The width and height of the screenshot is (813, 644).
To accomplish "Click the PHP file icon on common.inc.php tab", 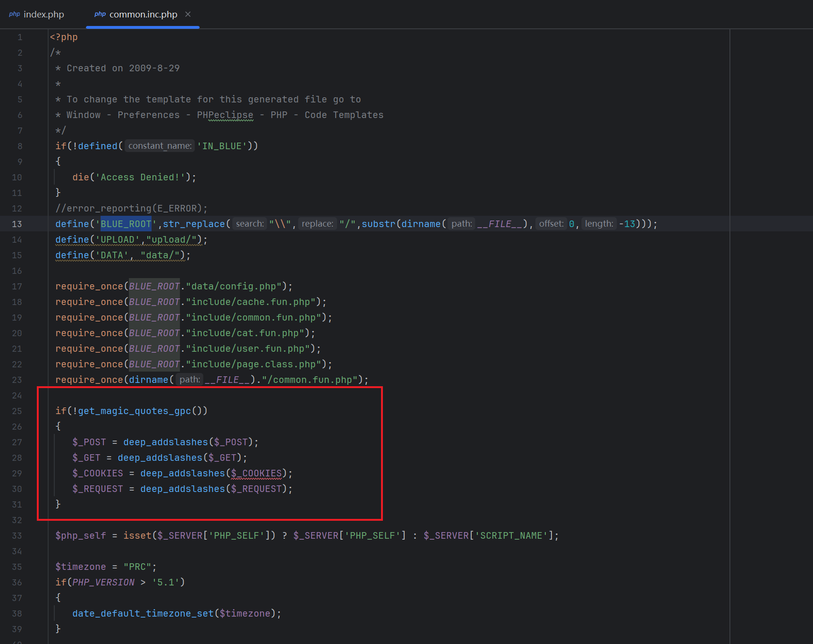I will pos(100,14).
